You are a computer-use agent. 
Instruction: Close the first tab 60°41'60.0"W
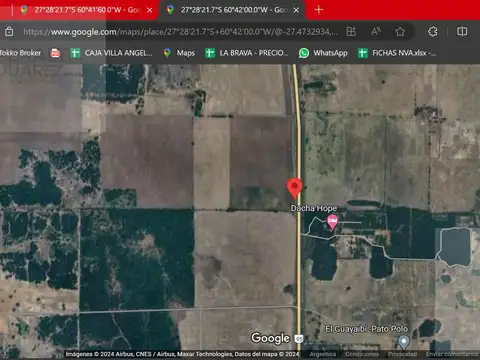point(150,10)
